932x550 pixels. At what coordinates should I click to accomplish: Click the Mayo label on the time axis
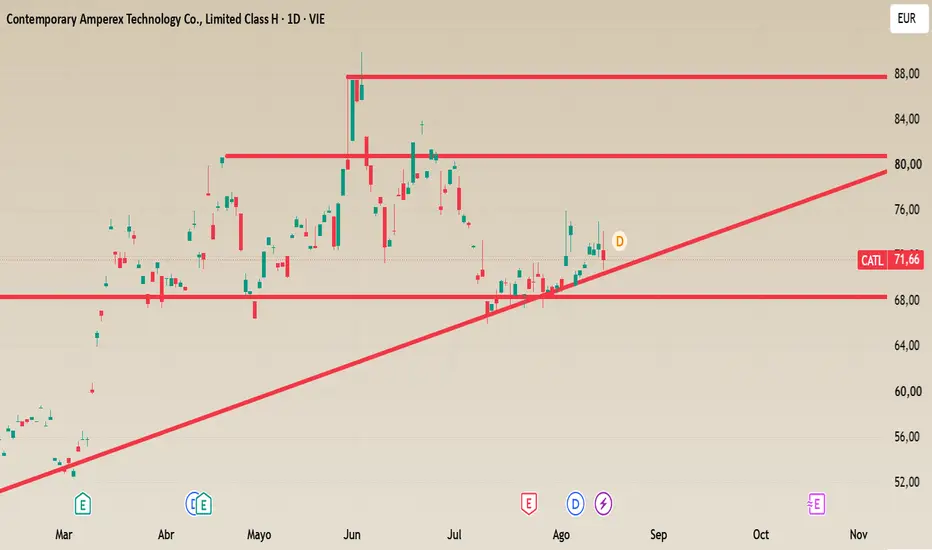[x=259, y=535]
